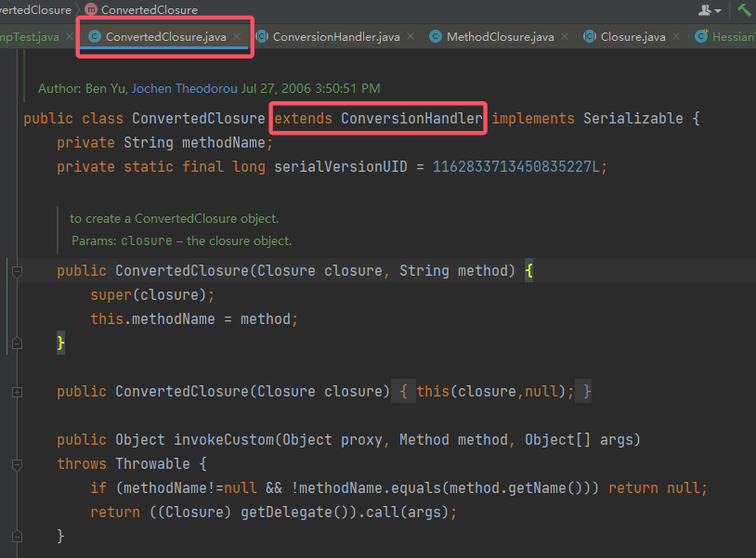
Task: Switch to the ConvertedClosure.java tab
Action: [165, 36]
